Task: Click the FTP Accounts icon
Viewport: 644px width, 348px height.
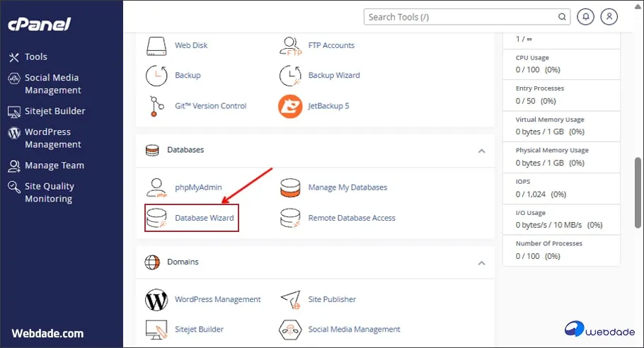Action: pyautogui.click(x=290, y=45)
